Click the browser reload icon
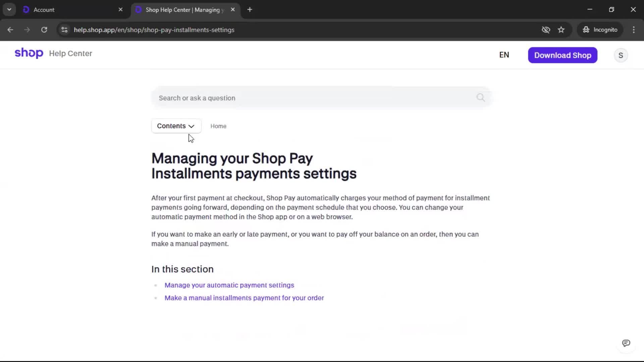 [x=44, y=30]
